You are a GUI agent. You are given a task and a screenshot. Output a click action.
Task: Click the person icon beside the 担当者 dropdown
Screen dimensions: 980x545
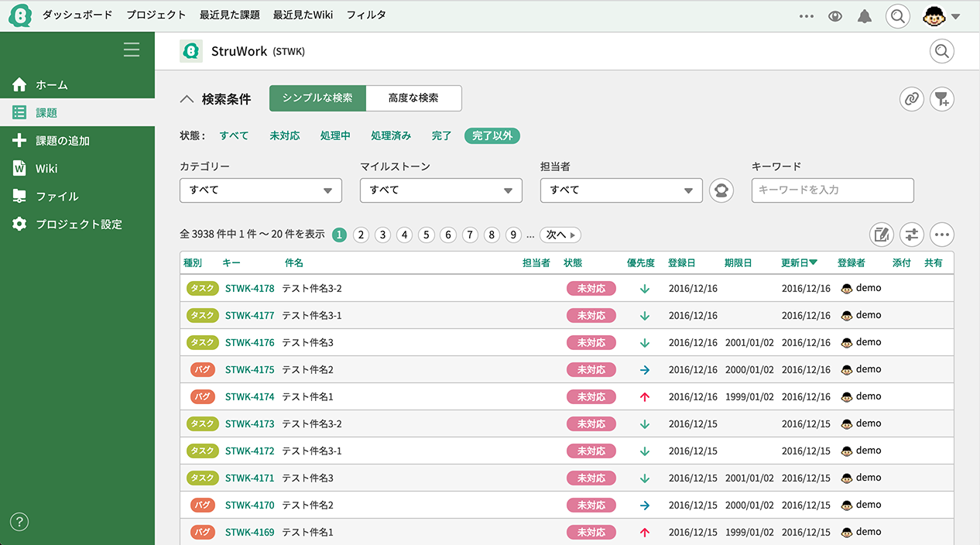tap(721, 190)
